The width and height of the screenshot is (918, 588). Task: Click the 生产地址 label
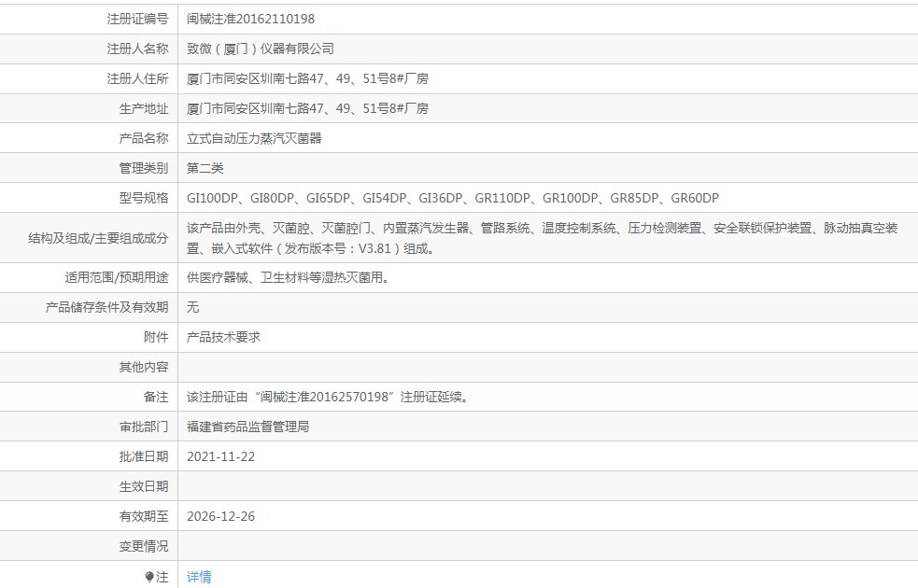pos(144,108)
